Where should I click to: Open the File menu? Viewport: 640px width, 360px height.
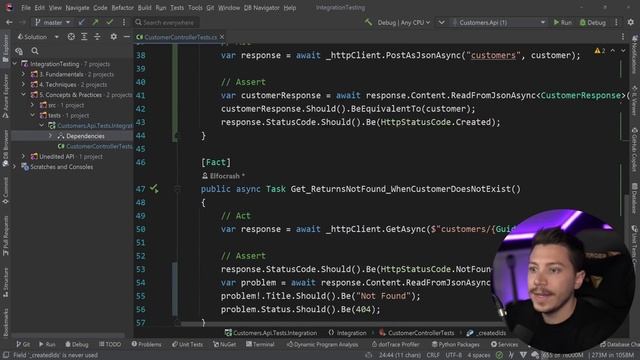point(26,8)
